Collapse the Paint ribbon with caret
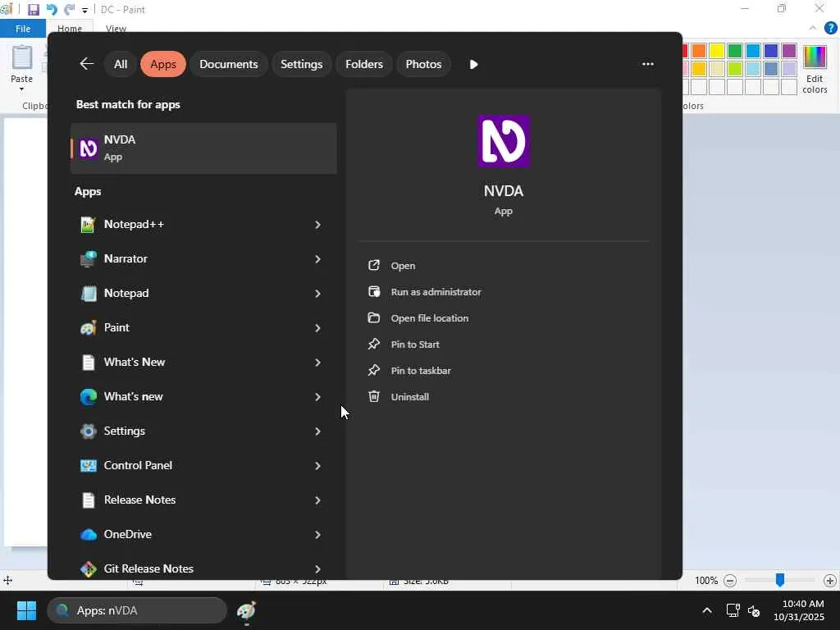This screenshot has height=630, width=840. [813, 28]
